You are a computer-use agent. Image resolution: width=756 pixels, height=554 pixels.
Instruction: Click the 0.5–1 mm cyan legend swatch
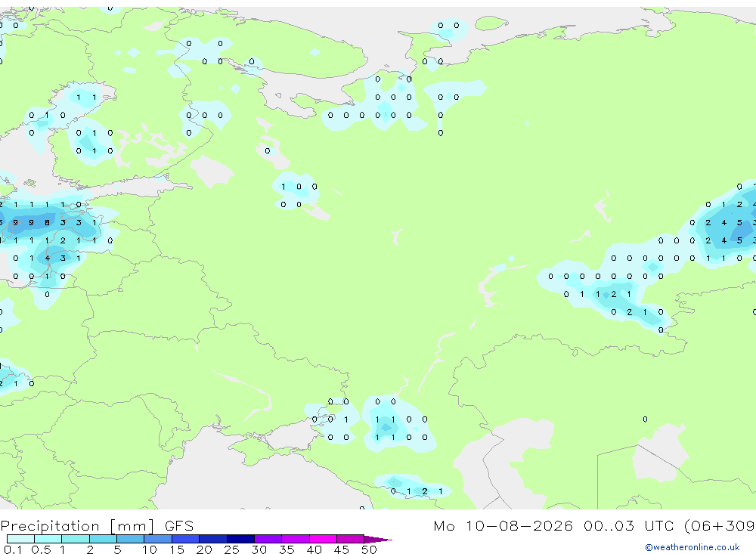coord(48,539)
